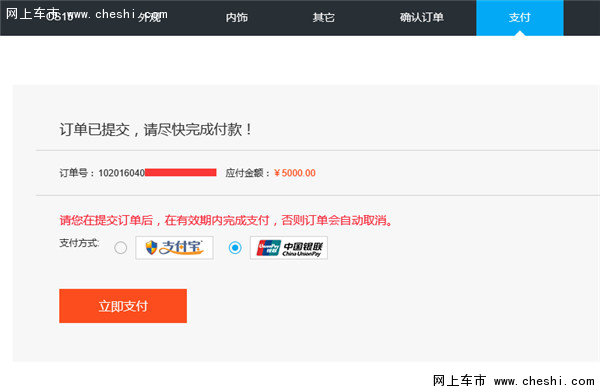600x392 pixels.
Task: Click the order number 102016040
Action: tap(122, 173)
